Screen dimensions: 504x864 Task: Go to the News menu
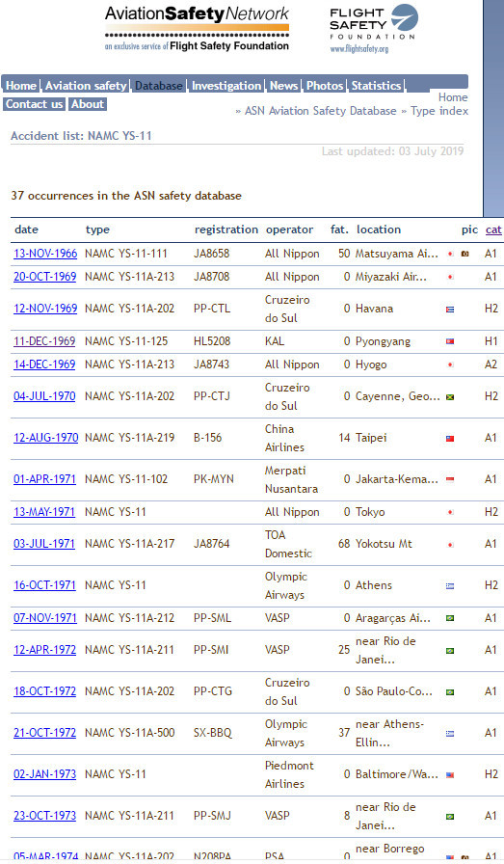pyautogui.click(x=283, y=86)
